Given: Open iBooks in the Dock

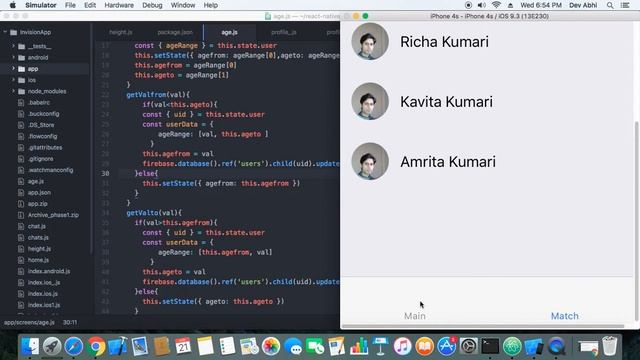Looking at the screenshot, I should tap(424, 346).
